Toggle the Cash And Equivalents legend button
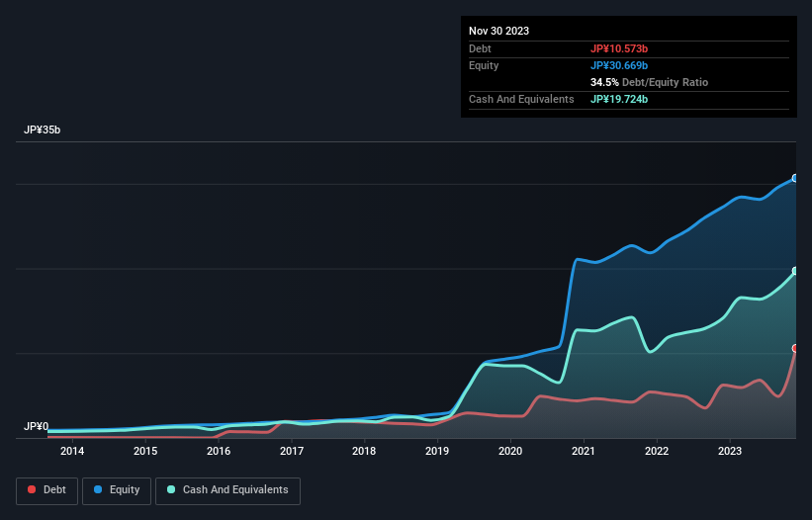The image size is (812, 520). tap(227, 490)
